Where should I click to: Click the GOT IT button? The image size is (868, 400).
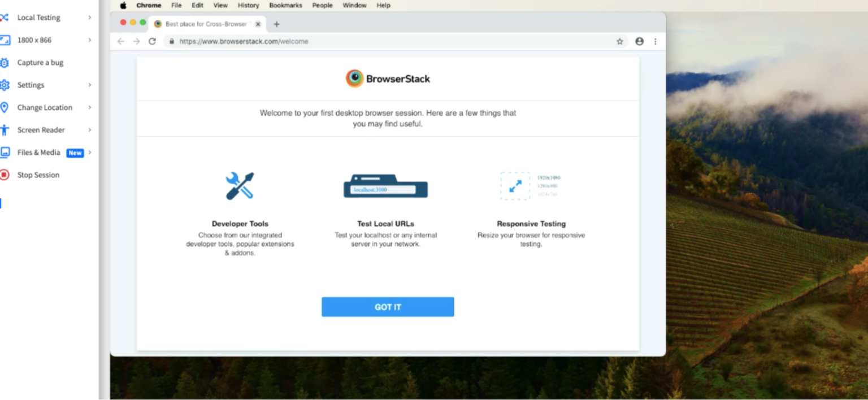[388, 307]
